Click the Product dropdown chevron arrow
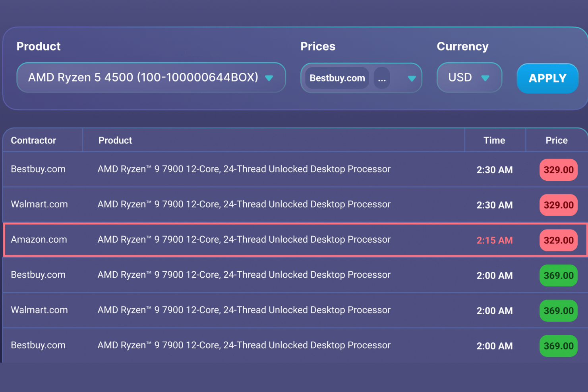This screenshot has height=392, width=588. tap(269, 78)
